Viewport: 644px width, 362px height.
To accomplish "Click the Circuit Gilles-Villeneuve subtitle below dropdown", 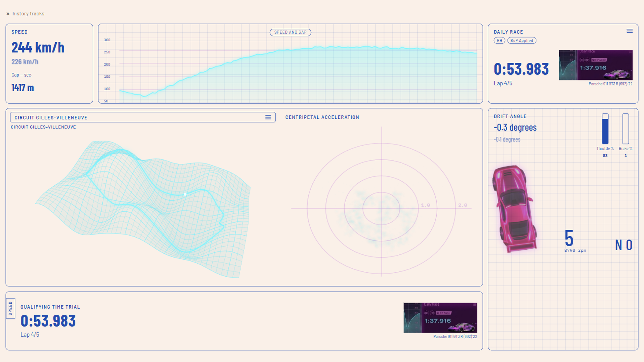I will [x=43, y=127].
